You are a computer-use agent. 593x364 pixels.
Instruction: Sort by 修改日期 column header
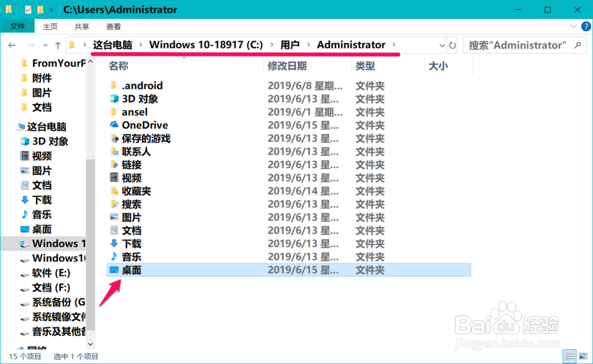287,66
